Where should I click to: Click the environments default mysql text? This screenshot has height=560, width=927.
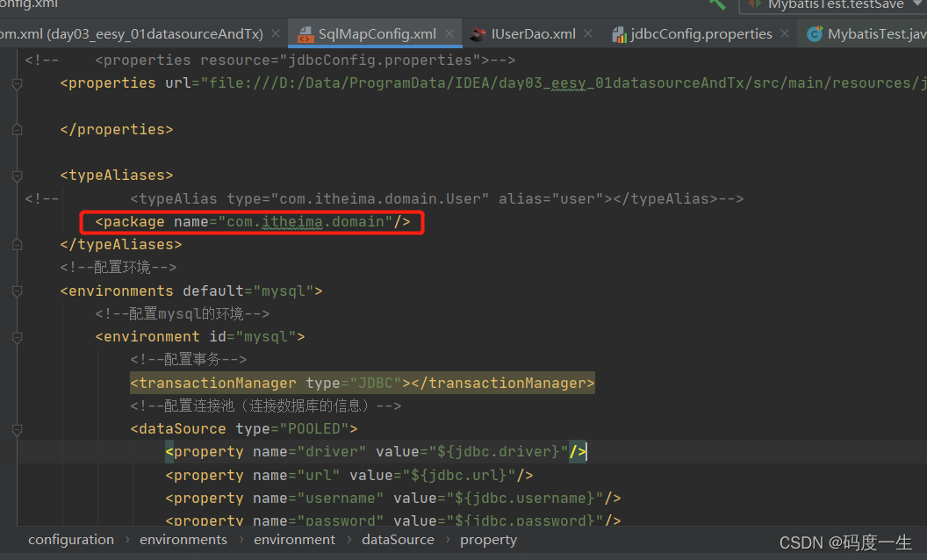click(x=191, y=291)
